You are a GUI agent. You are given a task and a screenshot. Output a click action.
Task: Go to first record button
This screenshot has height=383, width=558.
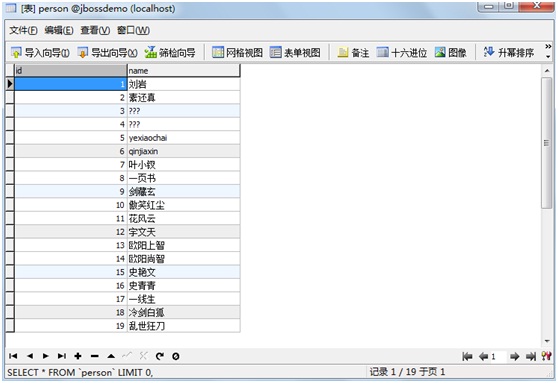pyautogui.click(x=13, y=356)
